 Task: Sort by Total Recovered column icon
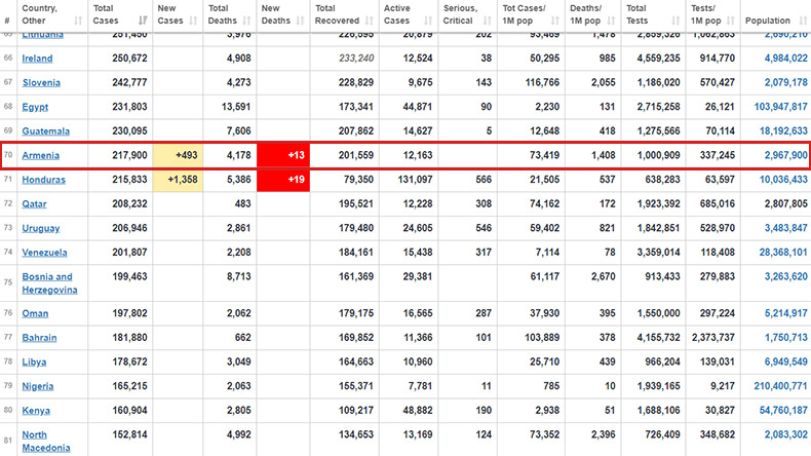(x=369, y=21)
